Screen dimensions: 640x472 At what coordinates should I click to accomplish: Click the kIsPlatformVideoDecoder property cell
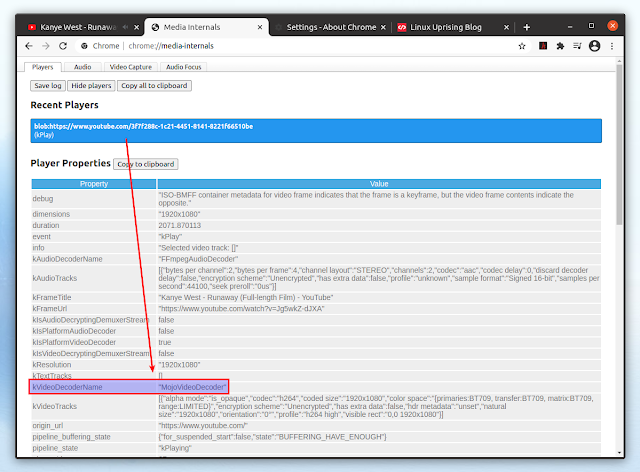94,342
